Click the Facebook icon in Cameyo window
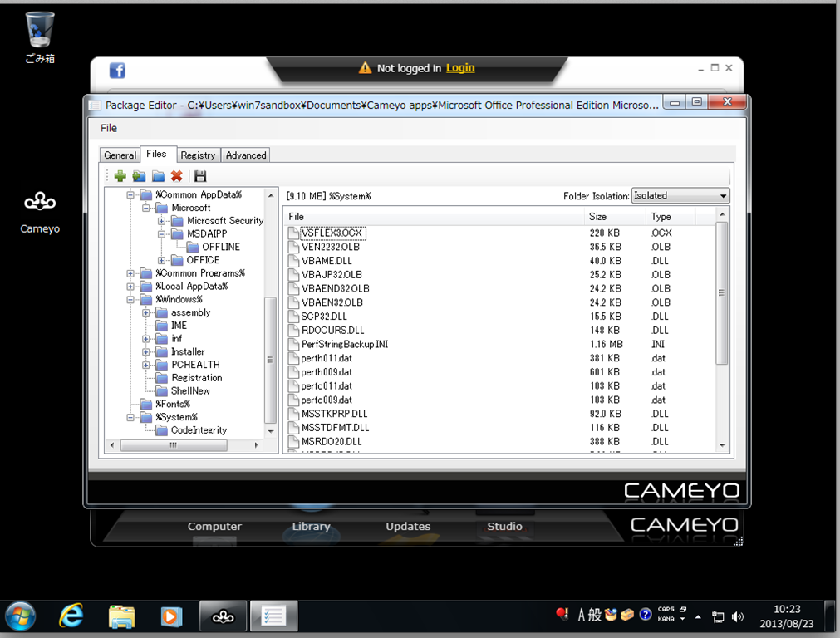Screen dimensions: 840x638 117,71
